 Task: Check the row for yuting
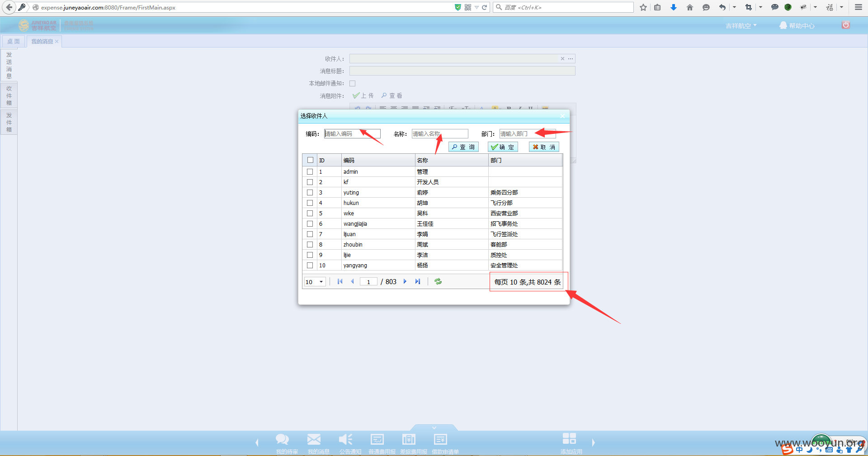click(x=310, y=193)
